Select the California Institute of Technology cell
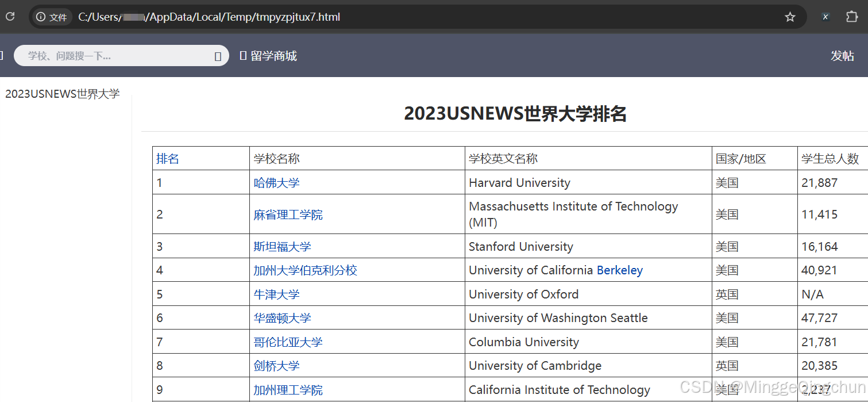This screenshot has height=402, width=868. tap(588, 390)
